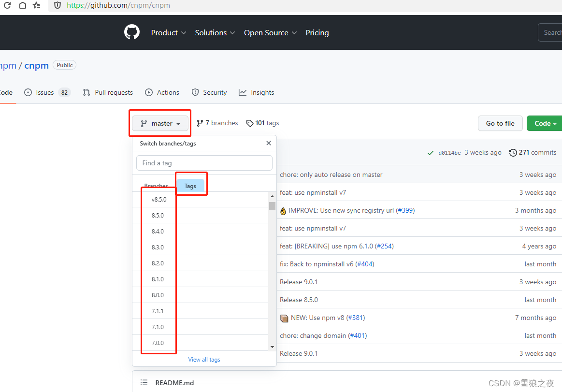Click the tag list scrollbar down arrow
The height and width of the screenshot is (392, 562).
[273, 347]
